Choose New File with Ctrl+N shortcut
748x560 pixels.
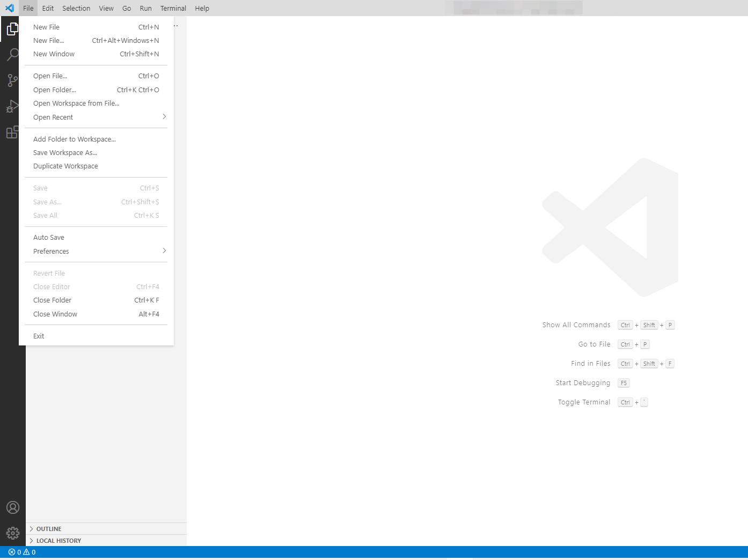pyautogui.click(x=97, y=27)
